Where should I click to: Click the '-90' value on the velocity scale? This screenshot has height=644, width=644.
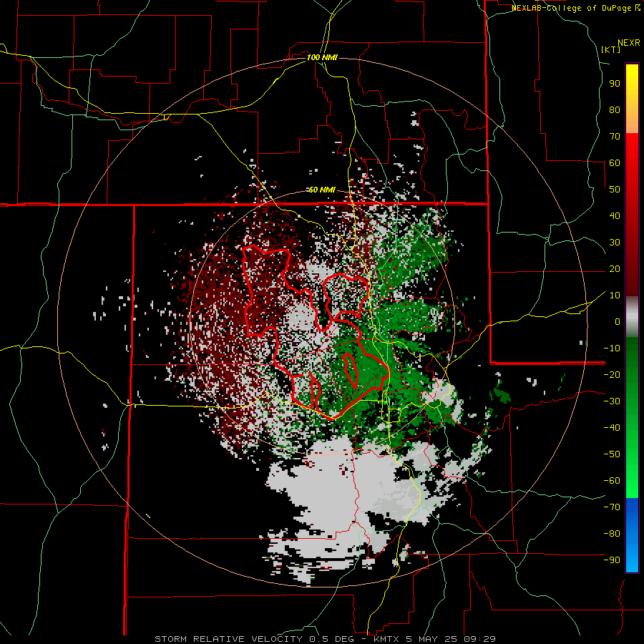[612, 560]
